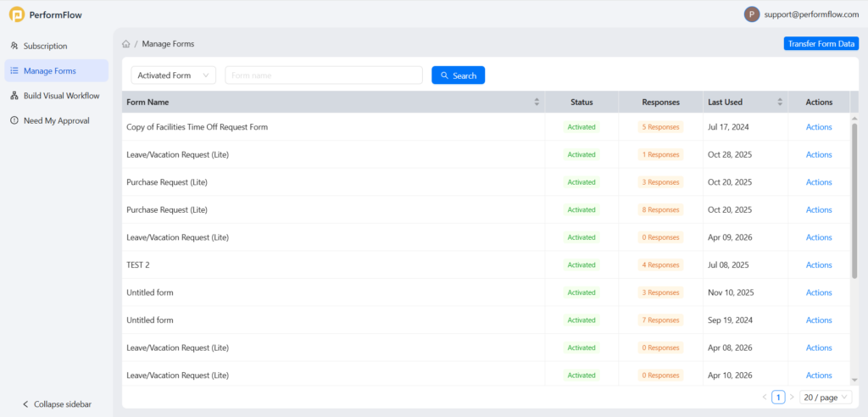Open Need My Approval in sidebar
Image resolution: width=868 pixels, height=417 pixels.
(x=57, y=120)
